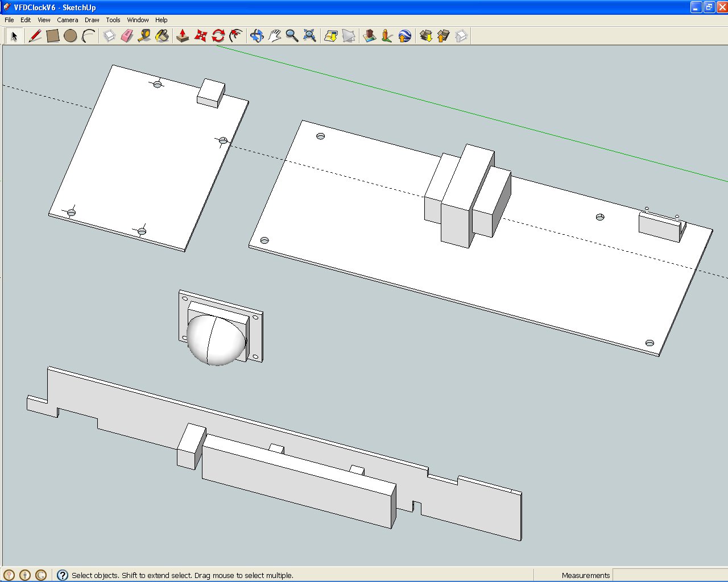Click the third round status bar icon
728x582 pixels.
(x=41, y=575)
